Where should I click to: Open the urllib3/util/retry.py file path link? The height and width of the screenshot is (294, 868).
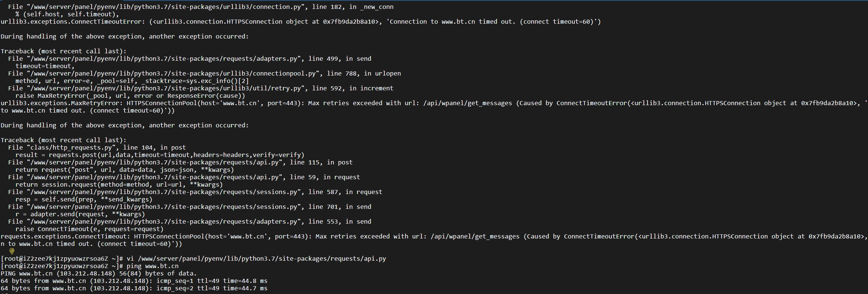click(165, 88)
